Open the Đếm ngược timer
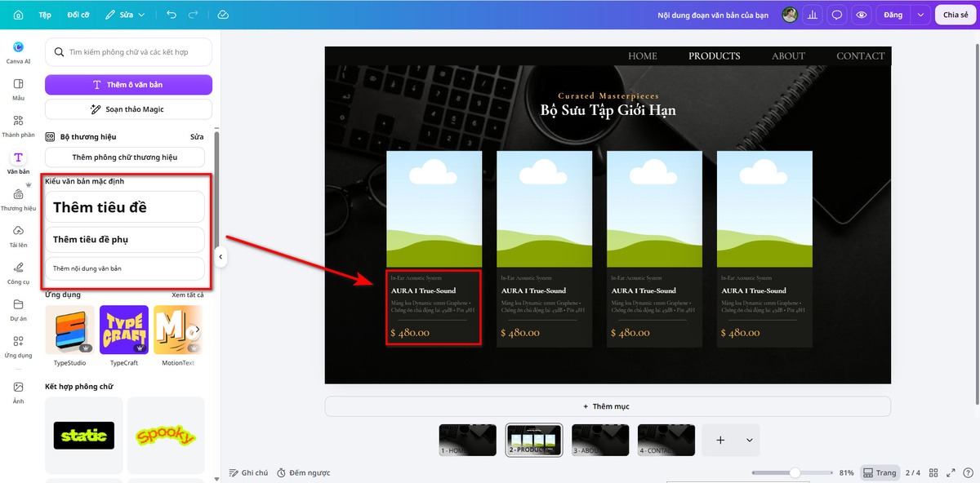Screen dimensions: 980x483 (303, 473)
